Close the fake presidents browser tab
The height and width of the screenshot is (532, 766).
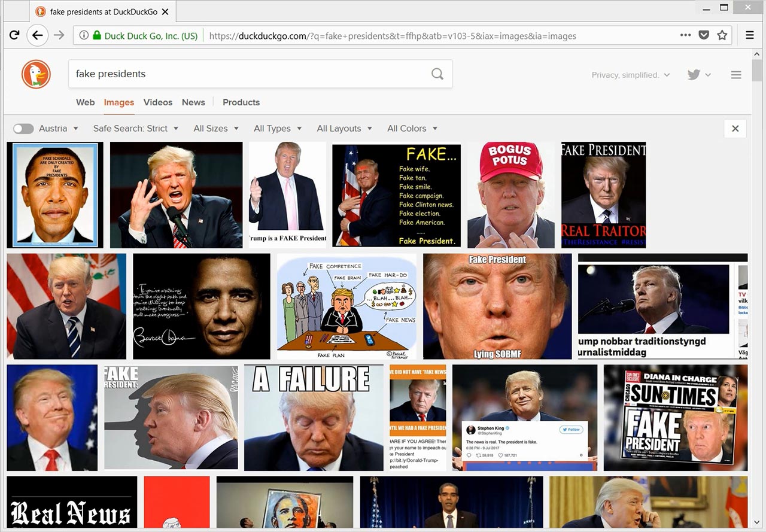(x=165, y=11)
